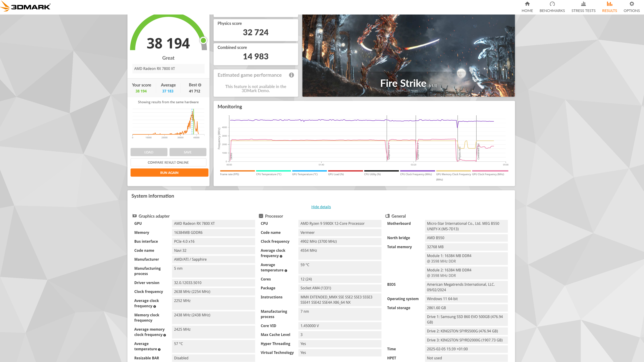Click info icon next to Best score
644x362 pixels.
(200, 85)
